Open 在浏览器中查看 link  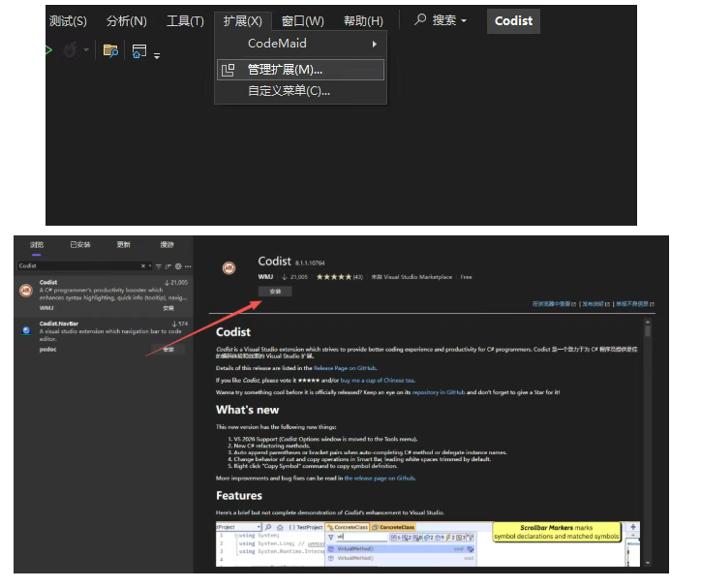[554, 304]
